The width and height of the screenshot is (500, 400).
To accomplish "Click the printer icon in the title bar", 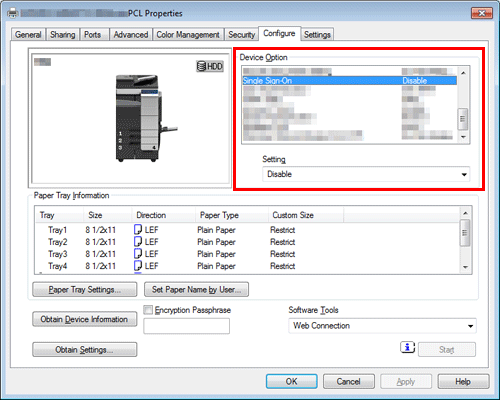I will click(13, 13).
